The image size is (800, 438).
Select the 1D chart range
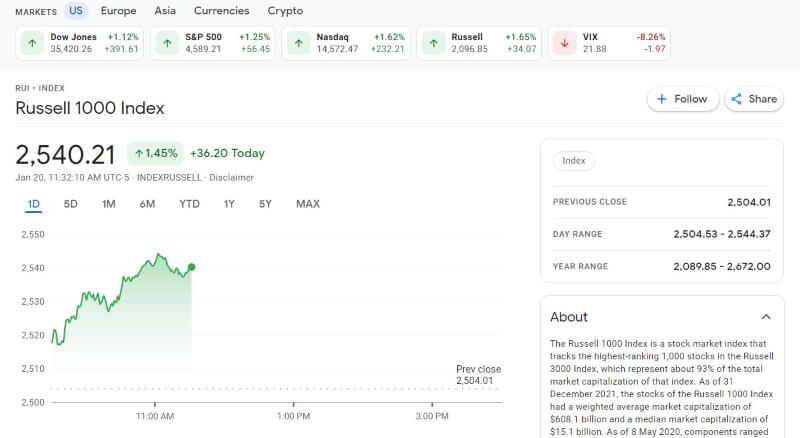[34, 204]
